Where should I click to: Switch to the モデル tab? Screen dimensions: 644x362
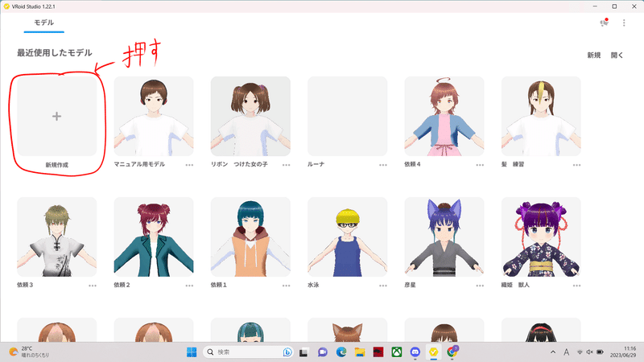pos(44,23)
